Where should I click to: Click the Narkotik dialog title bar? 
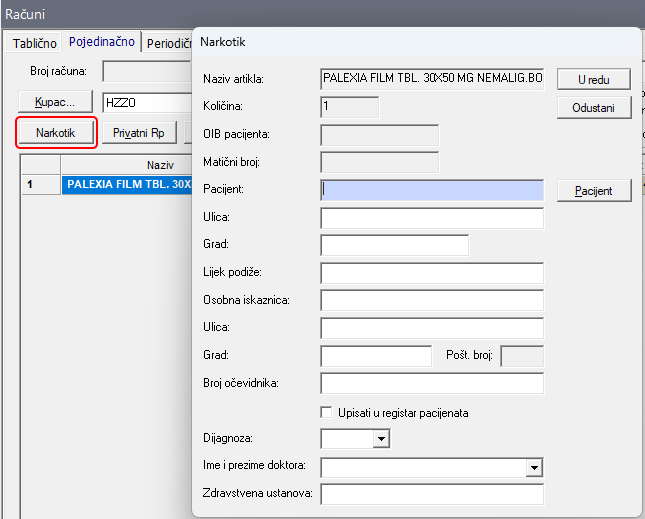point(416,42)
